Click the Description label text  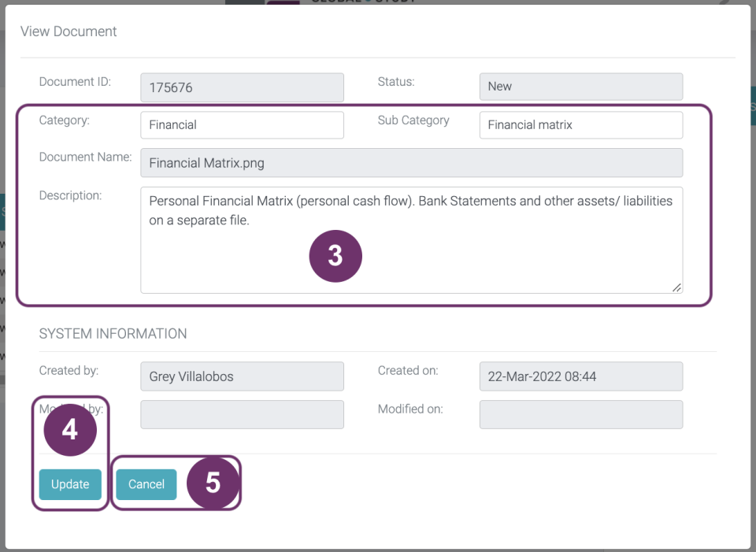(x=70, y=195)
